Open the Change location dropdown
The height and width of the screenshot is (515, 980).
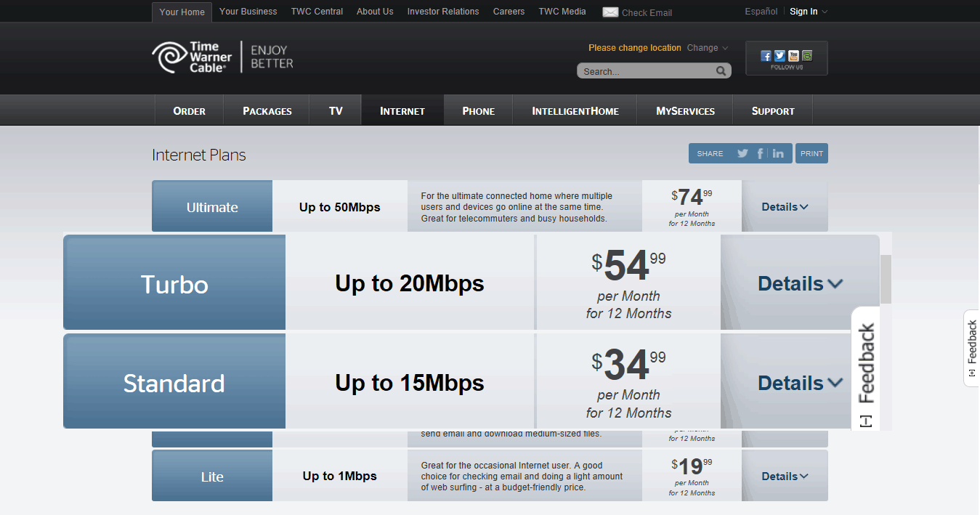pos(708,48)
